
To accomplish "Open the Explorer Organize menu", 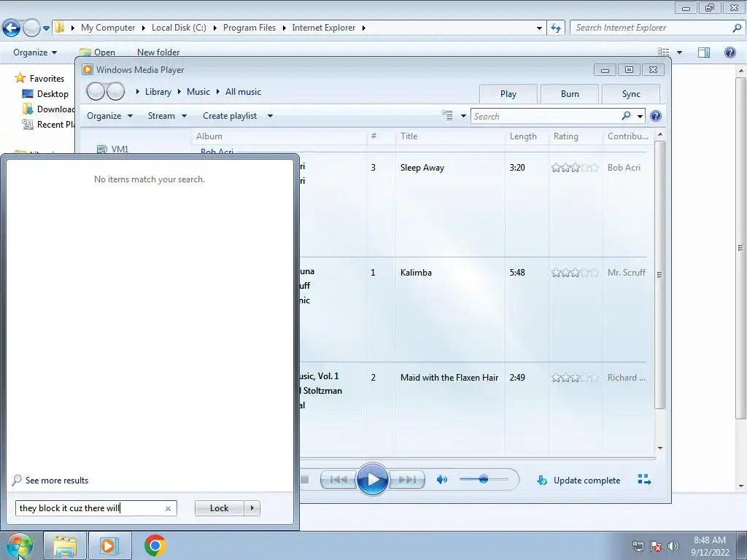I will [x=35, y=52].
